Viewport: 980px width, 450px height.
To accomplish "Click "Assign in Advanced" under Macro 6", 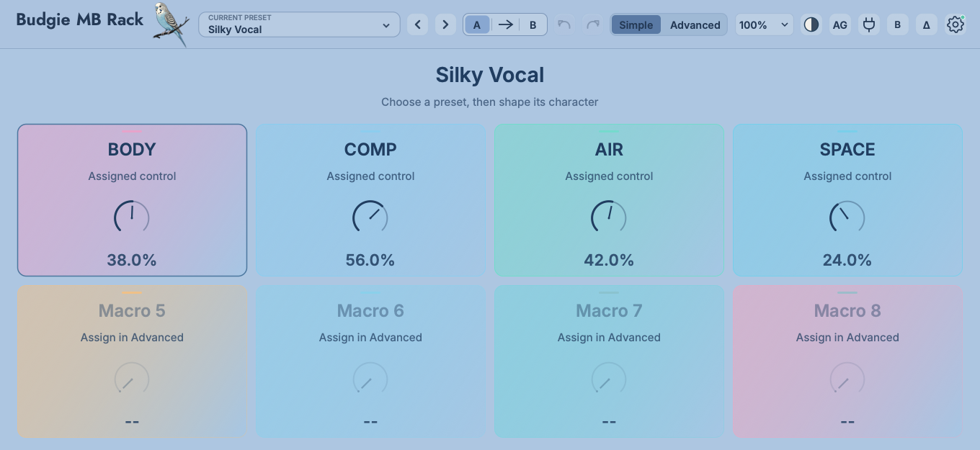I will click(370, 337).
